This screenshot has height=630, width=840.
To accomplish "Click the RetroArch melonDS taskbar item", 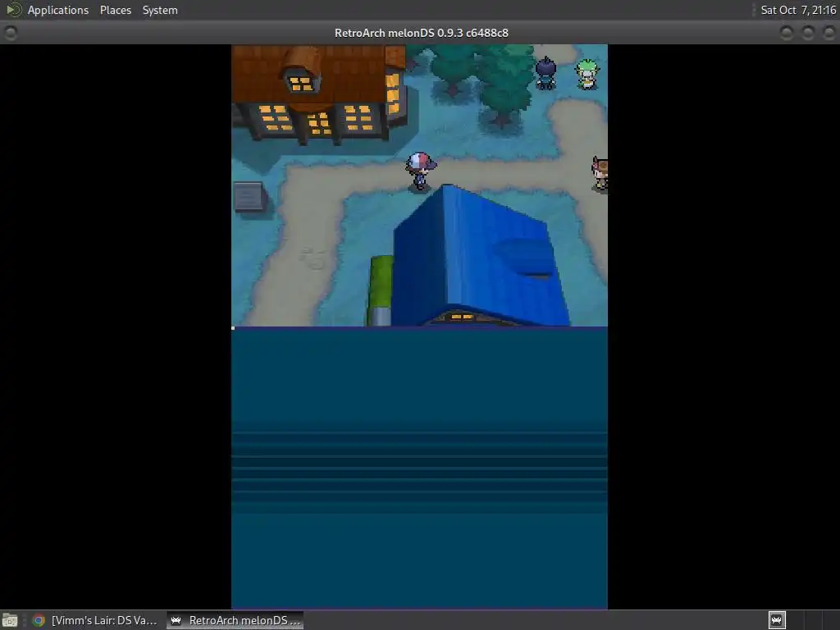I will click(x=235, y=620).
